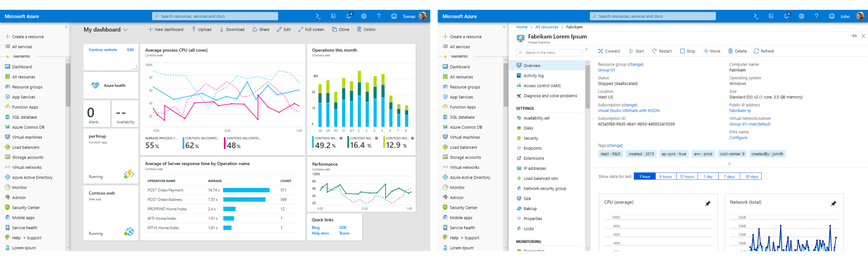This screenshot has width=868, height=261.
Task: Click the Security Center icon in the Fabrikam window sidebar
Action: 445,207
